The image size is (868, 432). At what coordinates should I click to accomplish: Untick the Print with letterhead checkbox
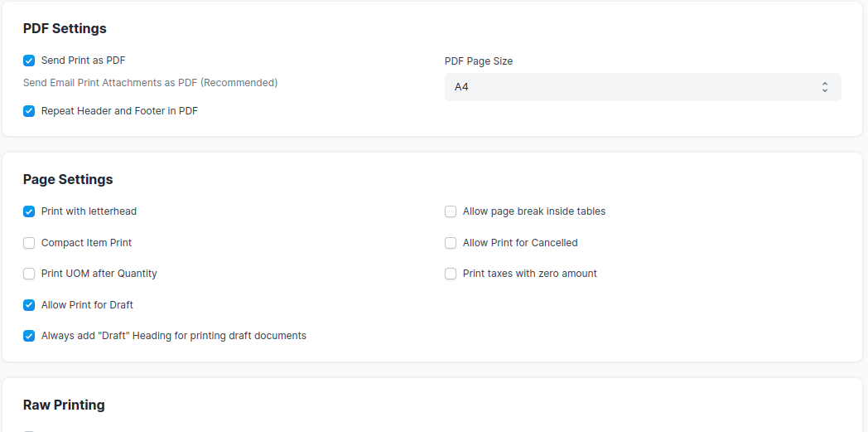coord(29,211)
